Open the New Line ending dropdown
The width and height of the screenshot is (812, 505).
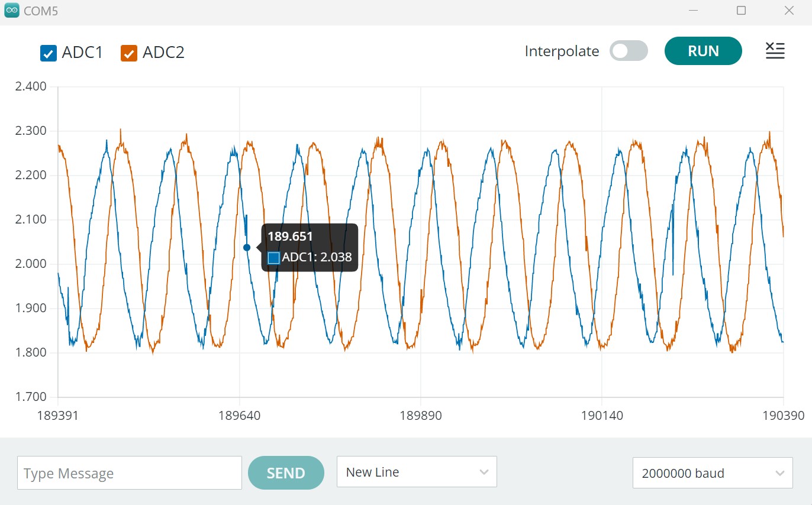pyautogui.click(x=416, y=472)
